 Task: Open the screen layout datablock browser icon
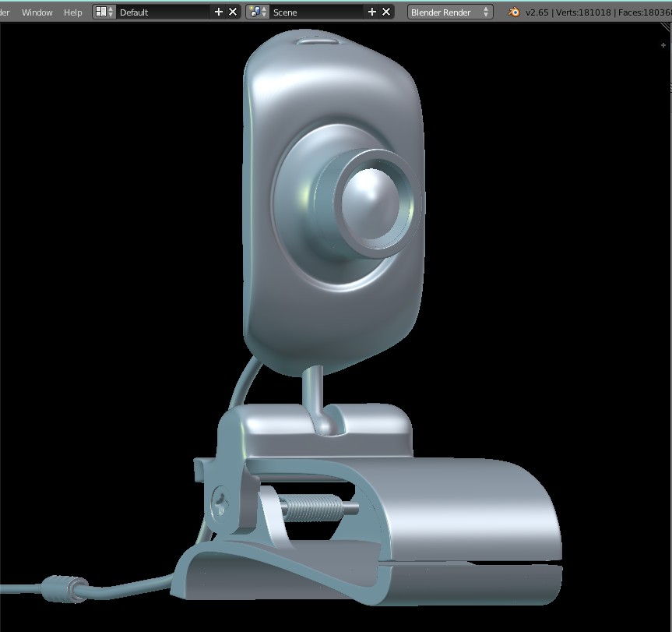(x=101, y=12)
